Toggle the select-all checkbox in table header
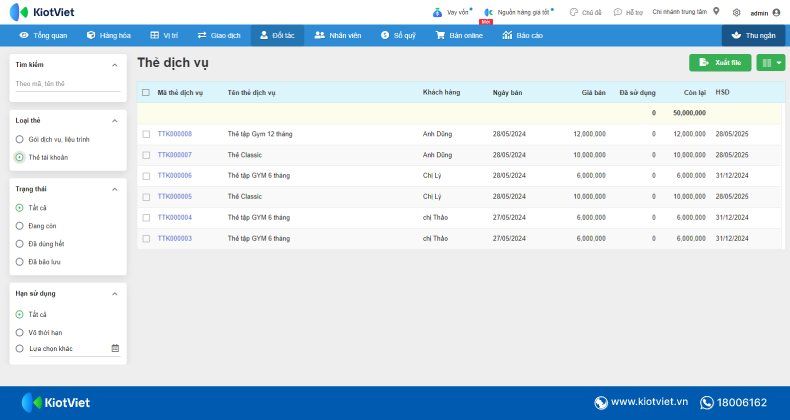790x420 pixels. click(x=146, y=92)
